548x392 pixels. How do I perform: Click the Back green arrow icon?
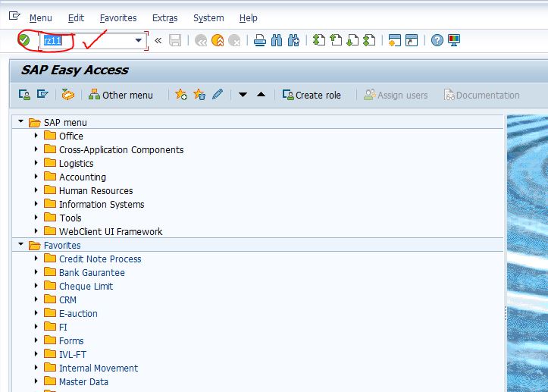pos(201,40)
